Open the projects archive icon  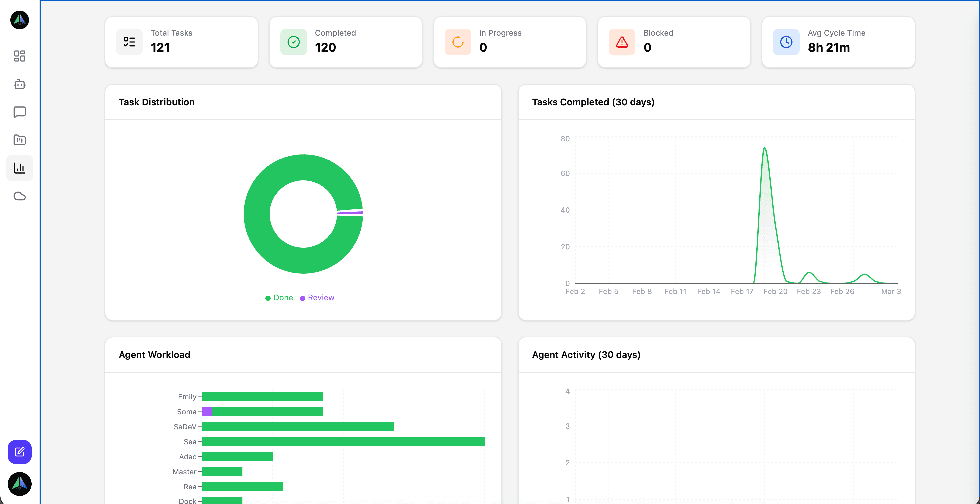tap(19, 140)
